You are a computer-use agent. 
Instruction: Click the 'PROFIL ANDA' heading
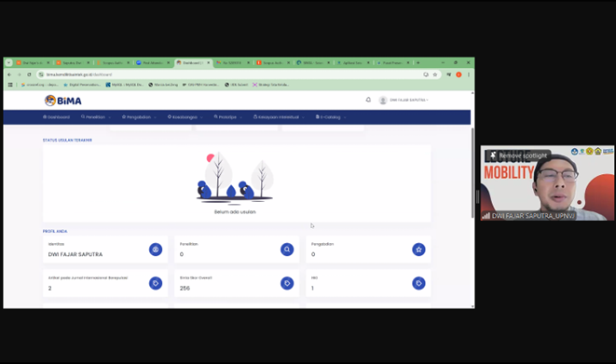(x=55, y=232)
